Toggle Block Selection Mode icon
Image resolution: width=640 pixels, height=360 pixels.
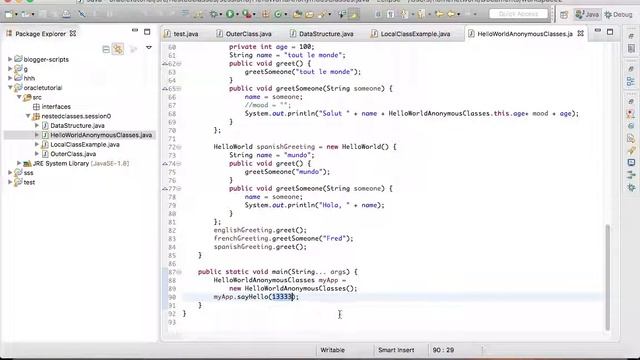378,14
